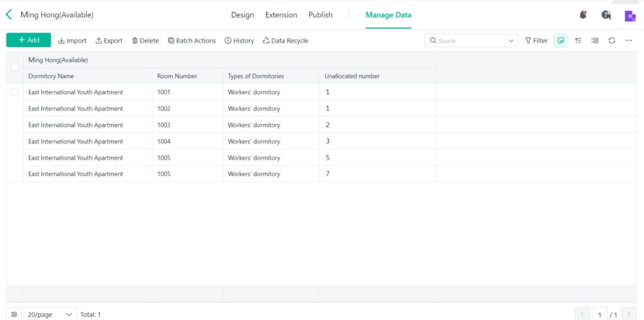This screenshot has height=320, width=644.
Task: Open the sort rows icon
Action: pyautogui.click(x=578, y=41)
